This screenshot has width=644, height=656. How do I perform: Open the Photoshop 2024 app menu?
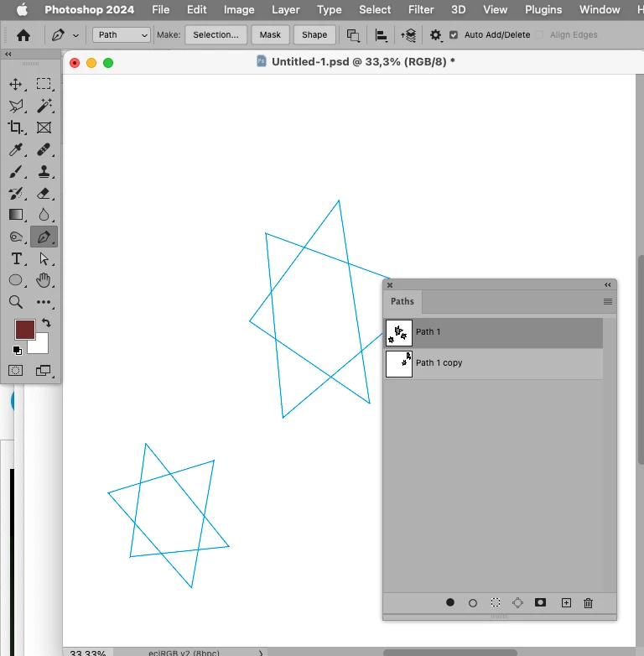coord(90,9)
